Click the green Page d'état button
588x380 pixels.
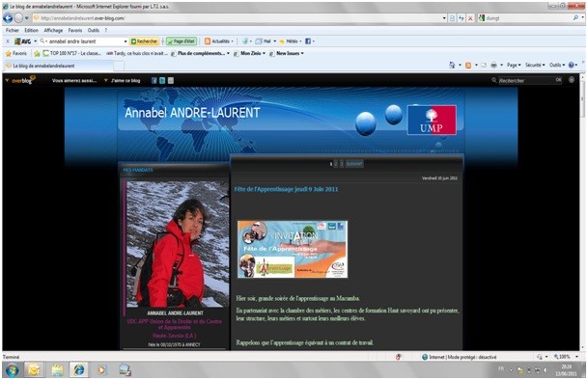pyautogui.click(x=182, y=41)
